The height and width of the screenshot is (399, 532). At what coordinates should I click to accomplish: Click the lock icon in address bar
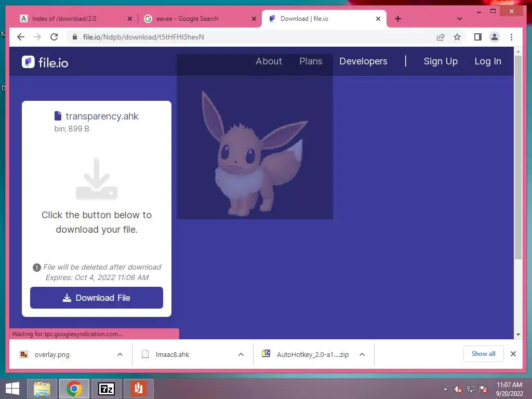tap(75, 37)
